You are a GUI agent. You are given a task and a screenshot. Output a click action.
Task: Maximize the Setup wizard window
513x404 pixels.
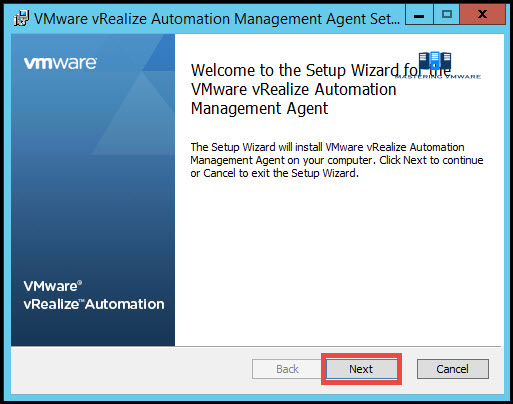point(446,15)
